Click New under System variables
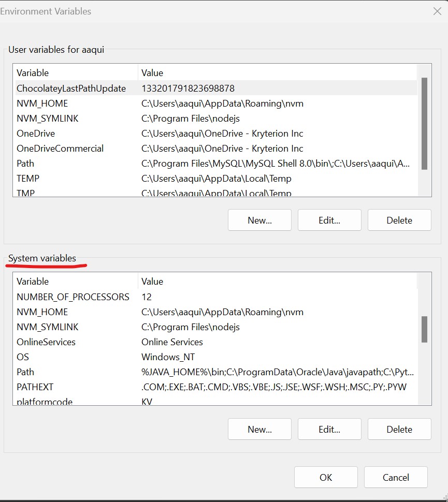Screen dimensions: 448x502 [259, 429]
